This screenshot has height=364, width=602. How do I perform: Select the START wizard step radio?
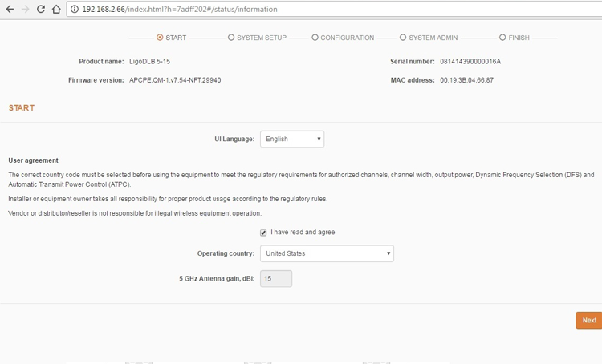(x=160, y=38)
